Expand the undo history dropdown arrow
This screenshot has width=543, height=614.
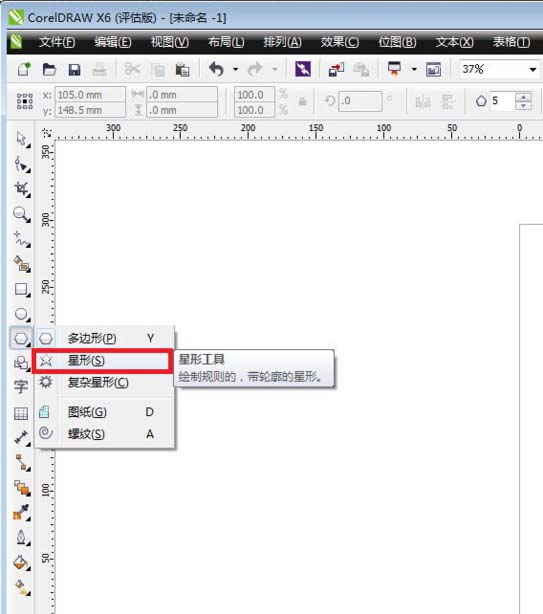point(235,69)
